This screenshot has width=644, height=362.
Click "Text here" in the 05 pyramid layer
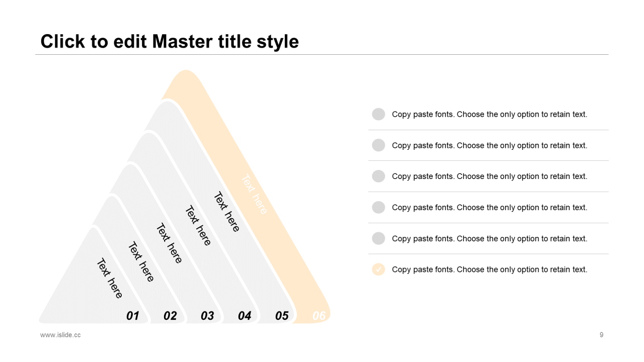[227, 212]
